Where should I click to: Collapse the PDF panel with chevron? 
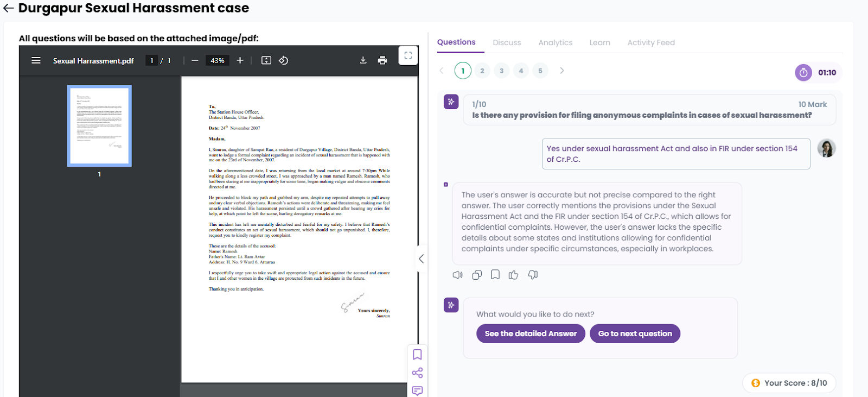click(421, 259)
